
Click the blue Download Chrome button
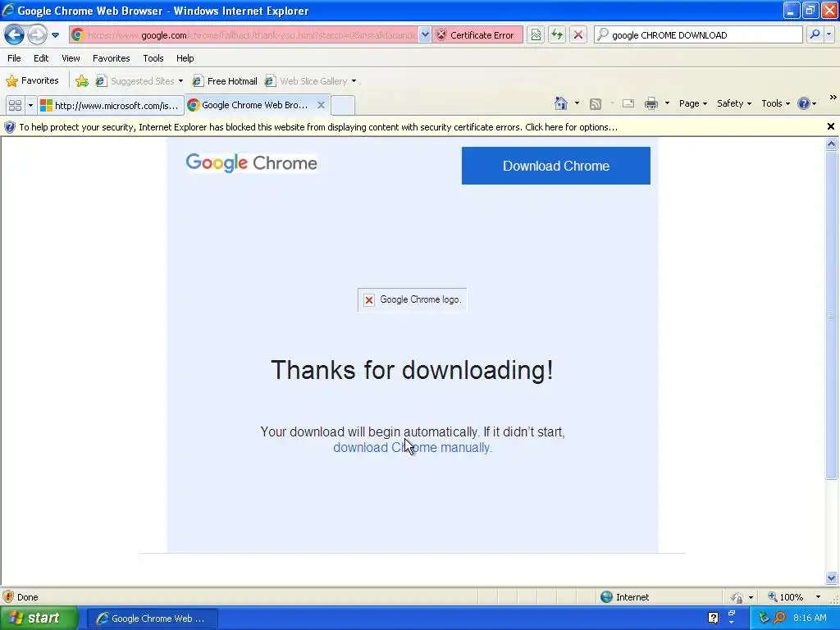click(x=556, y=166)
